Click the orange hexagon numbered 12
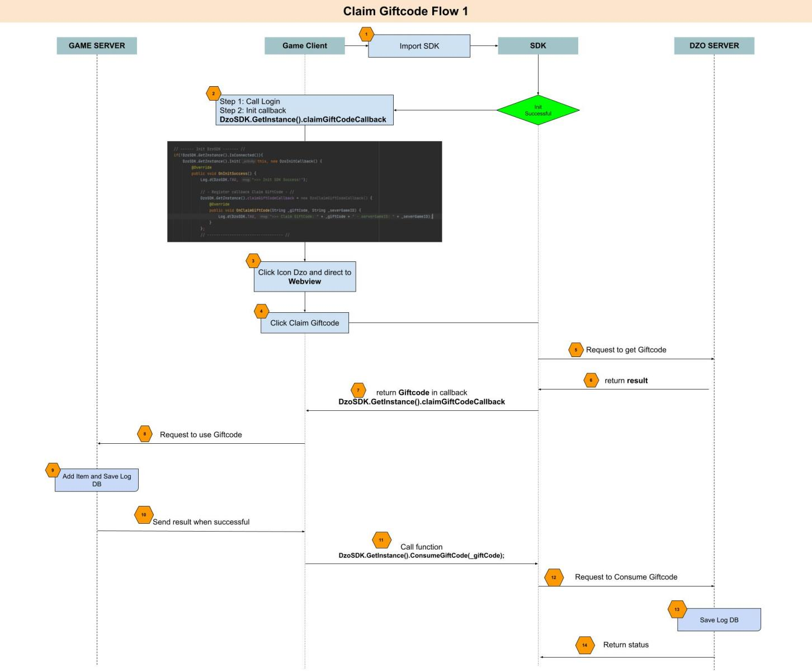This screenshot has height=671, width=812. 554,577
